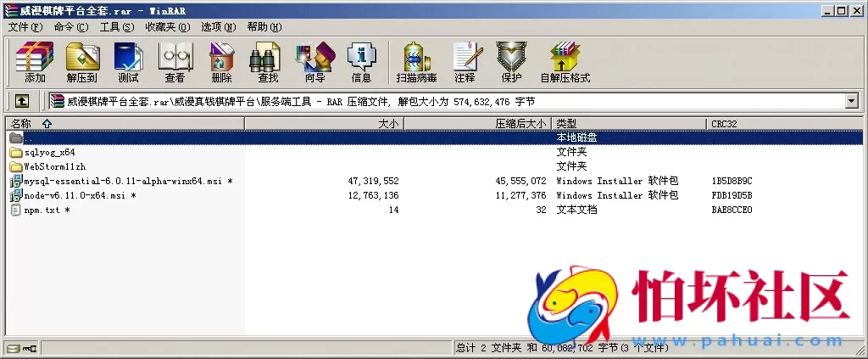Click size value 12,763,136
This screenshot has width=868, height=359.
(x=373, y=195)
